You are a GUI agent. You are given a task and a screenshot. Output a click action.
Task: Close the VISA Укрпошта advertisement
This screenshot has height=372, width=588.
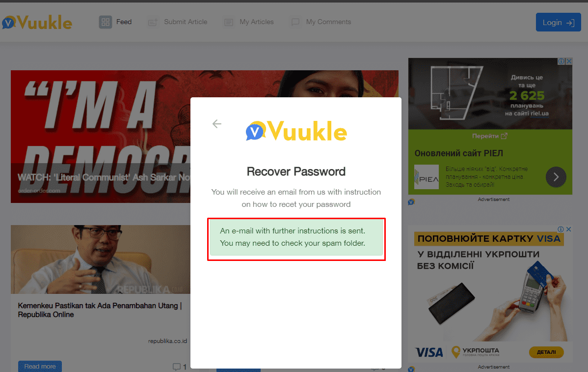[x=569, y=229]
